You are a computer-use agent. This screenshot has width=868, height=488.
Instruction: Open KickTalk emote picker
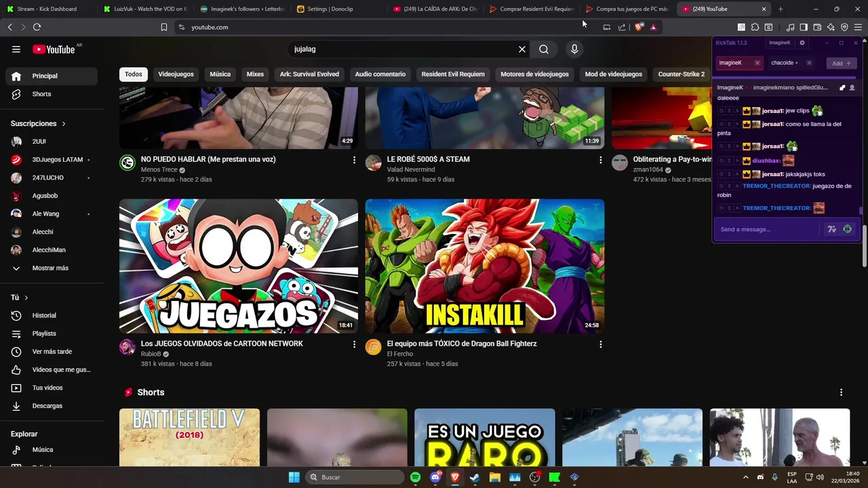point(847,229)
